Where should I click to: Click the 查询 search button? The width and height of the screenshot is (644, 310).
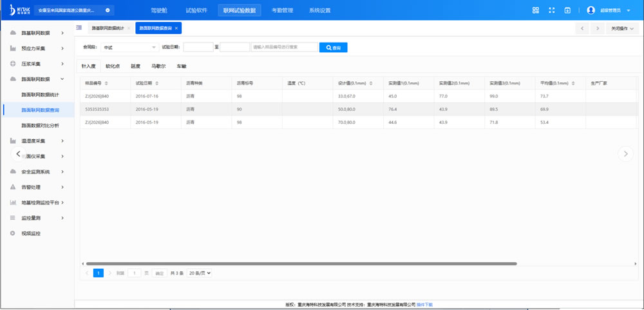[x=334, y=47]
